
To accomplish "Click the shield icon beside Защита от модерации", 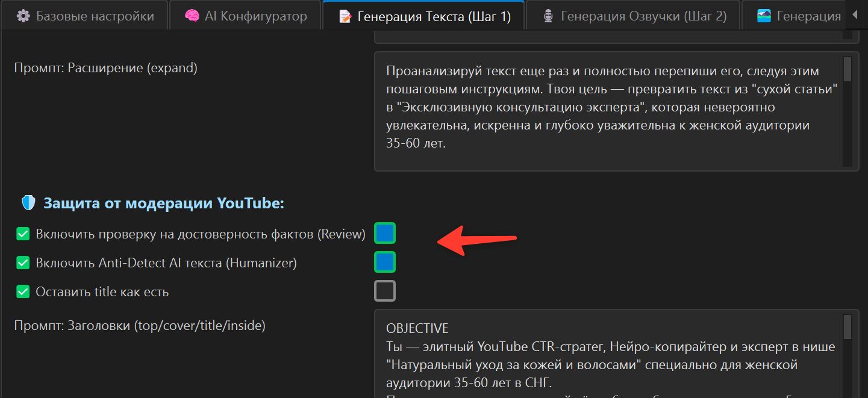I will click(28, 204).
